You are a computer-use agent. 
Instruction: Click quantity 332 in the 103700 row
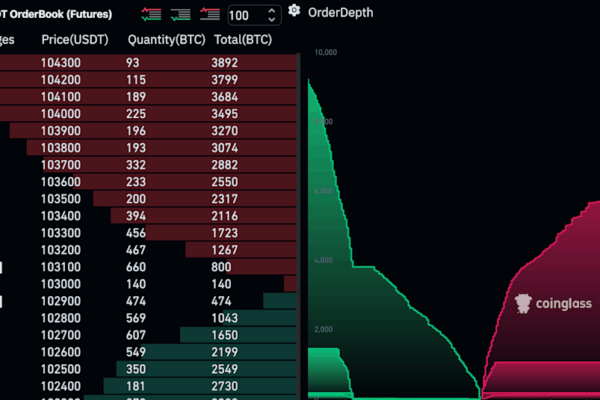pyautogui.click(x=136, y=165)
